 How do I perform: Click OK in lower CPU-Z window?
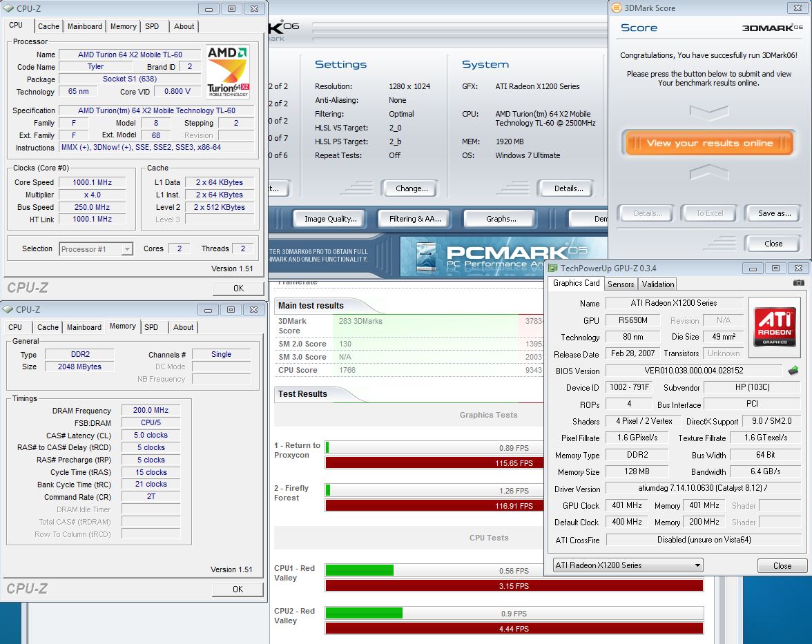click(x=238, y=589)
